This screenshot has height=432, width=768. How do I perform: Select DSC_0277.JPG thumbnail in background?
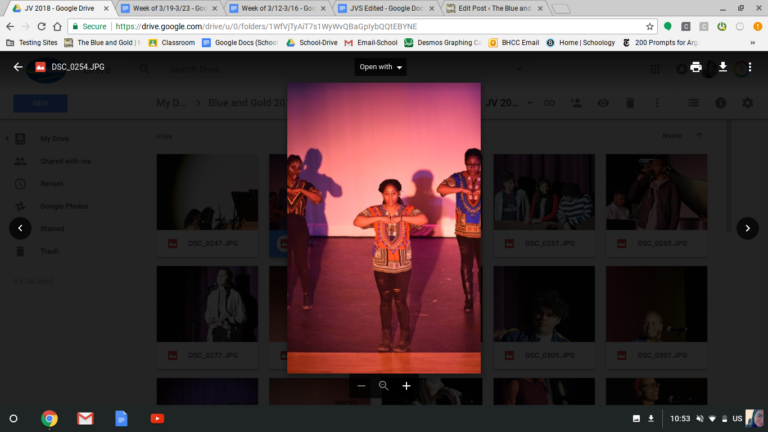click(207, 317)
